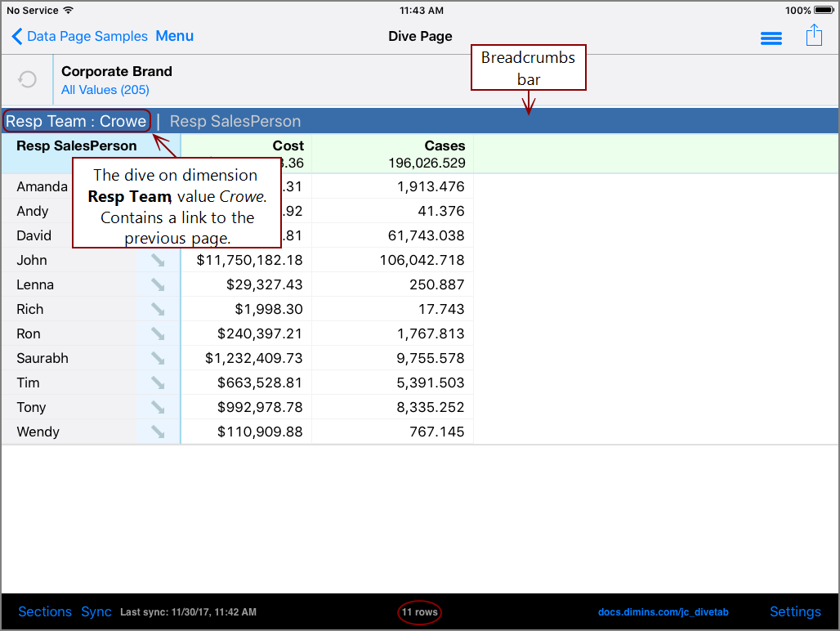Sort by Resp SalesPerson column header

77,146
